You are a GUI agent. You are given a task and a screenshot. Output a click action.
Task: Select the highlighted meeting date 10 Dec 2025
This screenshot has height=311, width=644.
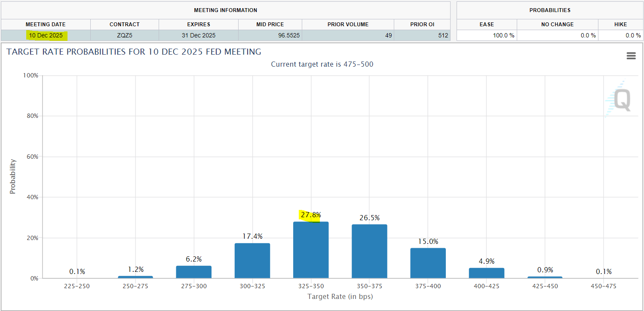46,35
